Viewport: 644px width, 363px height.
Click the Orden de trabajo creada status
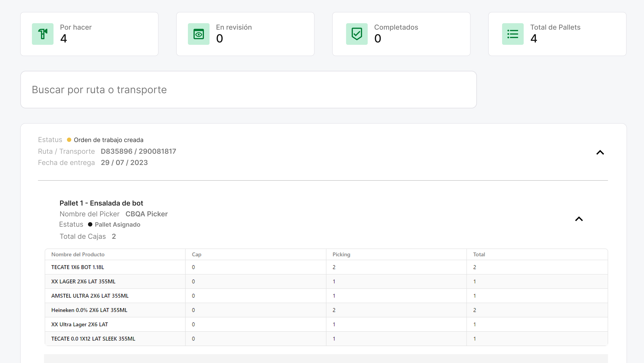tap(108, 140)
